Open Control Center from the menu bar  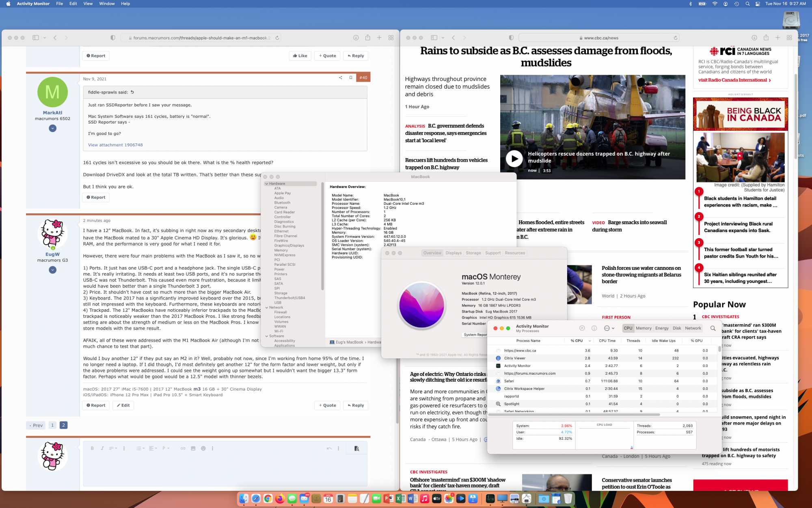click(x=758, y=4)
